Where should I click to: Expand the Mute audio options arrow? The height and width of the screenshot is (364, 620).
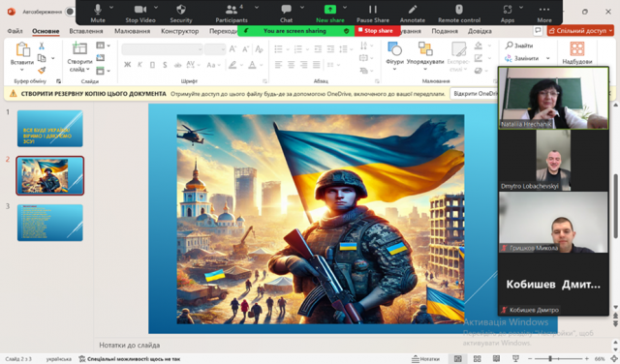pos(111,8)
